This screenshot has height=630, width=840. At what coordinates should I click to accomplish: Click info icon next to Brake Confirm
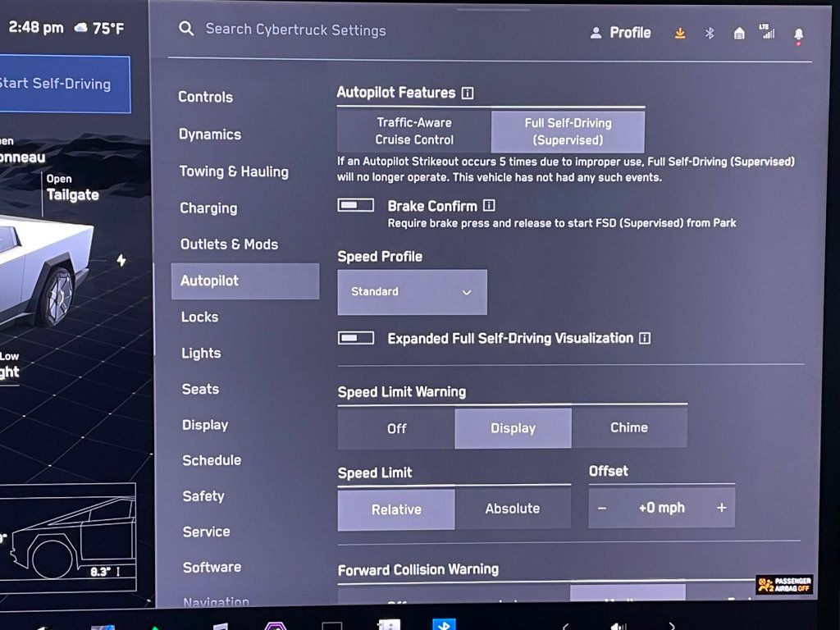coord(489,205)
